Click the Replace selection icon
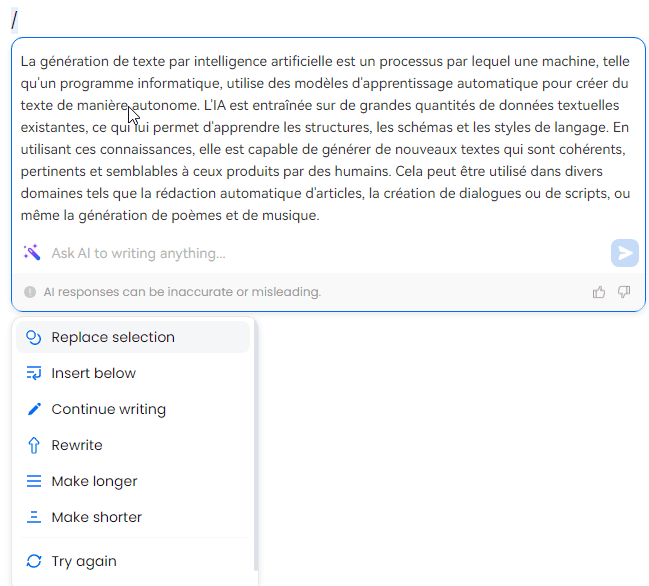Screen dimensions: 649x586 (34, 337)
